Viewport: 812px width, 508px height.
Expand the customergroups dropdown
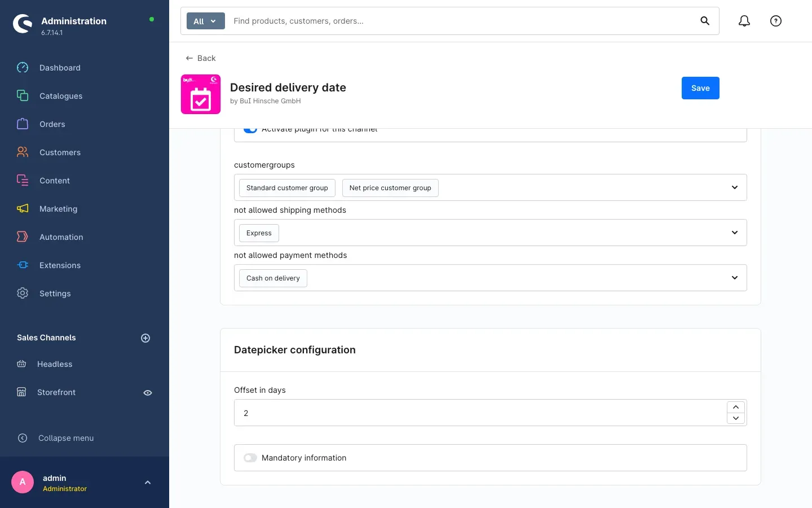735,187
